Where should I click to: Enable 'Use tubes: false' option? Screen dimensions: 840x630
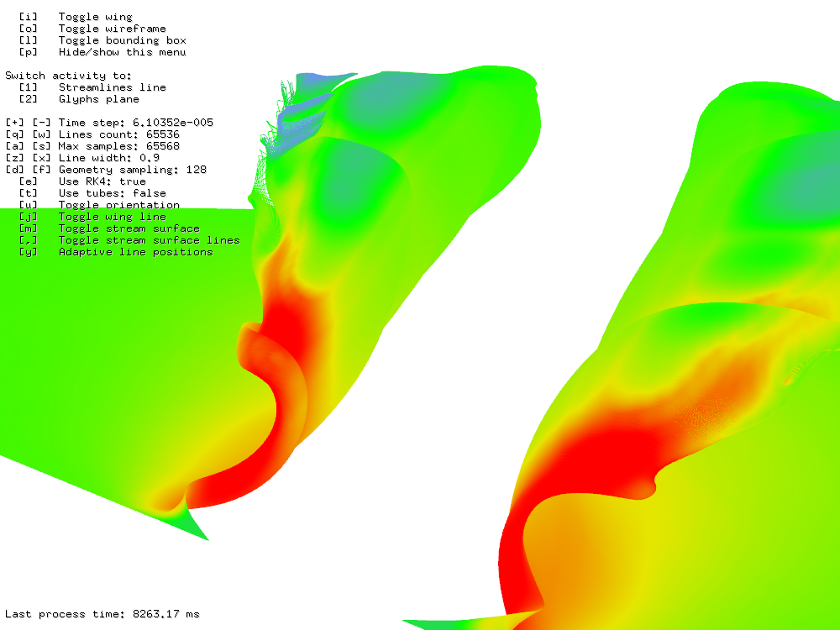tap(112, 193)
